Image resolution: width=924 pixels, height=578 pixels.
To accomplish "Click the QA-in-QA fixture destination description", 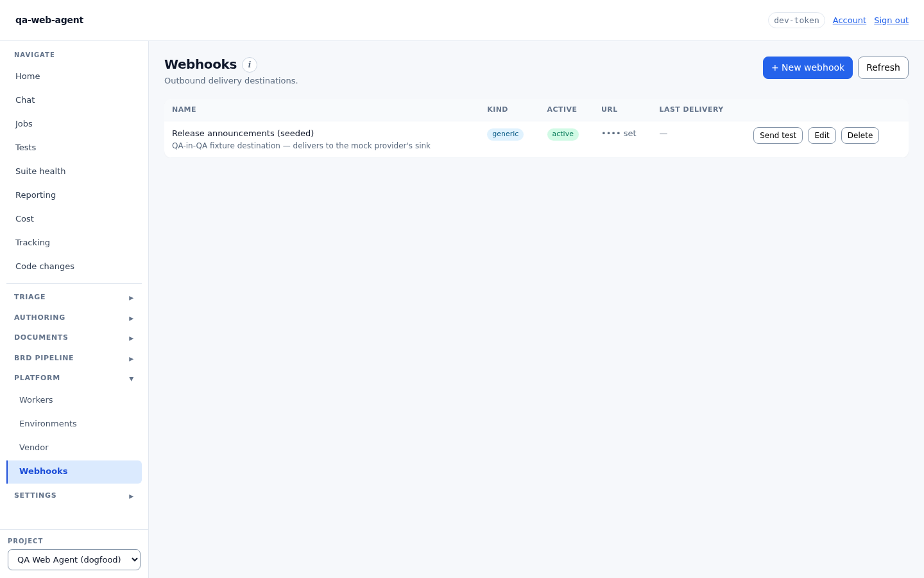I will [301, 146].
